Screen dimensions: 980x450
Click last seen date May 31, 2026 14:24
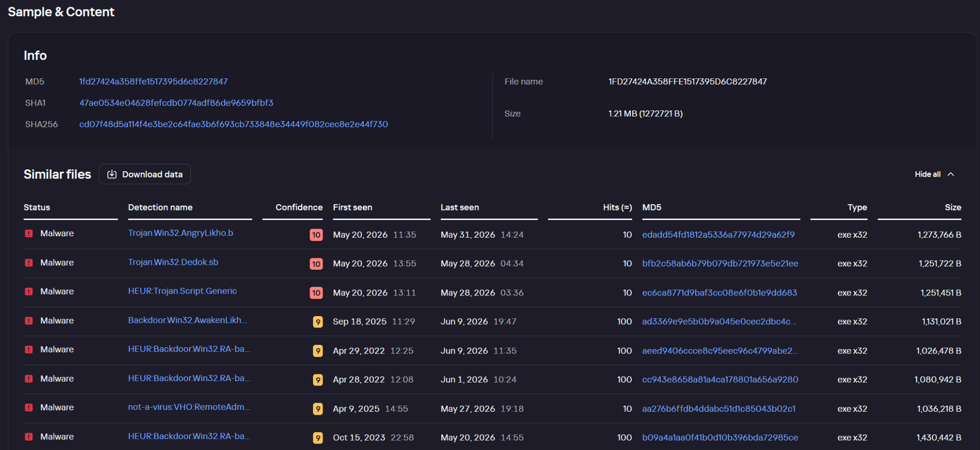point(482,235)
